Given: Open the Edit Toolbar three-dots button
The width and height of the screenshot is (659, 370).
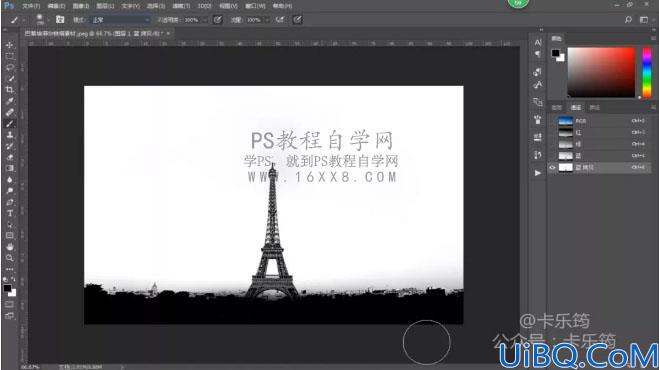Looking at the screenshot, I should coord(9,269).
